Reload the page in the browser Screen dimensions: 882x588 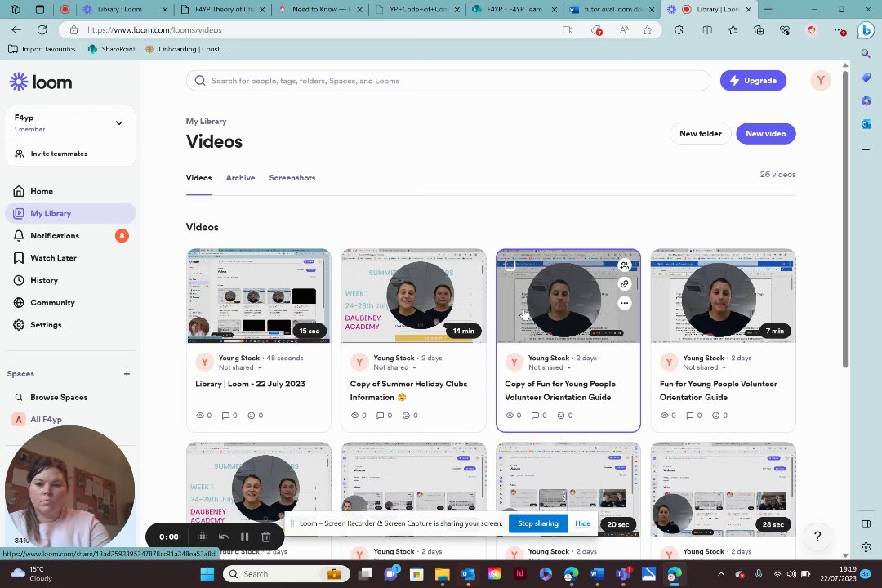click(x=42, y=30)
